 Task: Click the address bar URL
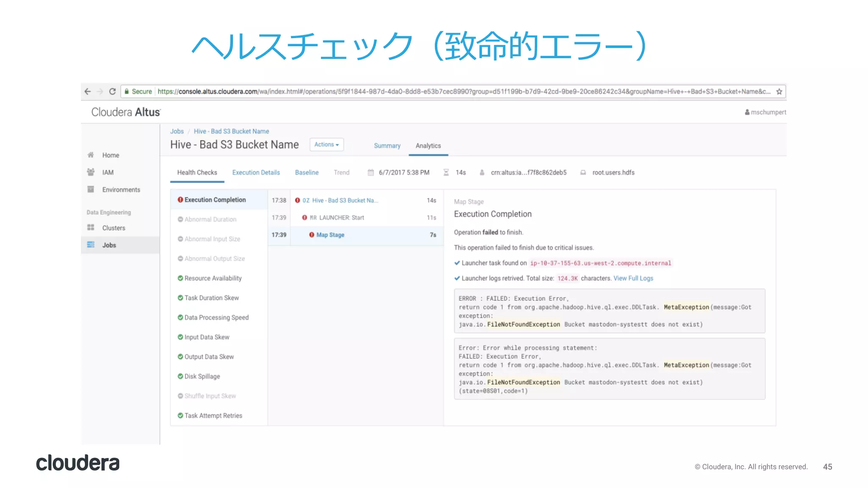[464, 91]
